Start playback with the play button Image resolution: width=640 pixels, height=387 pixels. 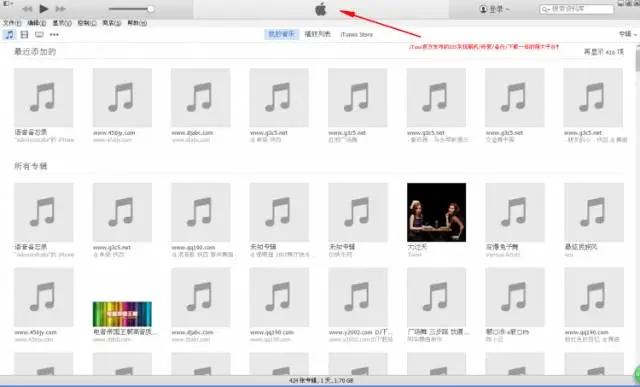[44, 9]
